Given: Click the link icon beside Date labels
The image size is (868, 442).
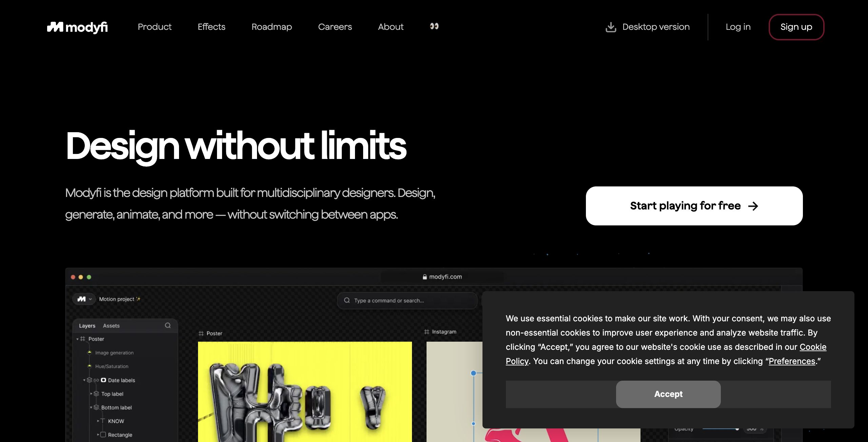Looking at the screenshot, I should pyautogui.click(x=96, y=380).
